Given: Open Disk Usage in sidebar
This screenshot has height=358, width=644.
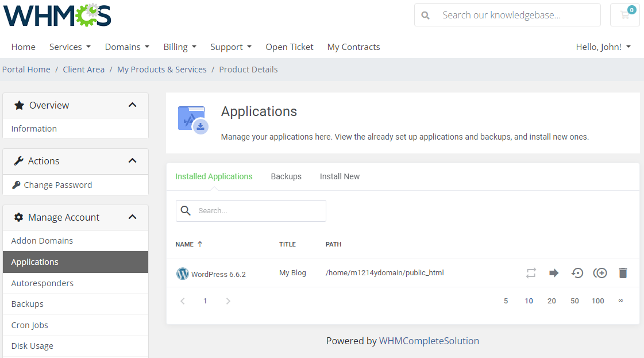Looking at the screenshot, I should (76, 346).
